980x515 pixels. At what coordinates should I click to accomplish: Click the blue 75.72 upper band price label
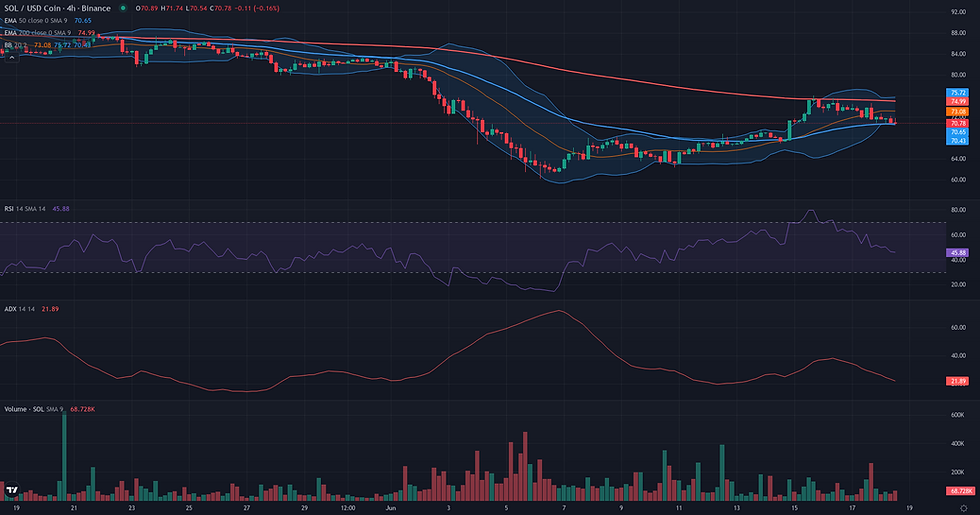pos(958,92)
